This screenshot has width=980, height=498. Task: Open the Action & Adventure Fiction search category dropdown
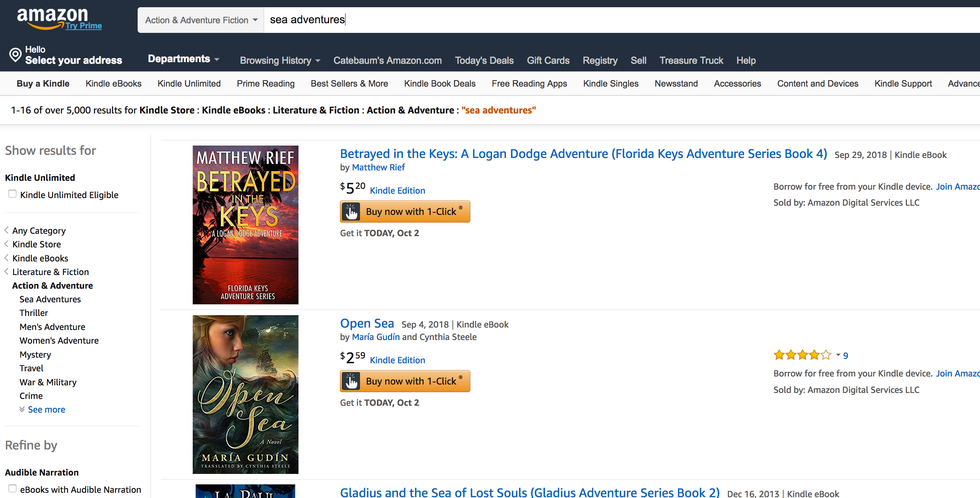tap(201, 20)
